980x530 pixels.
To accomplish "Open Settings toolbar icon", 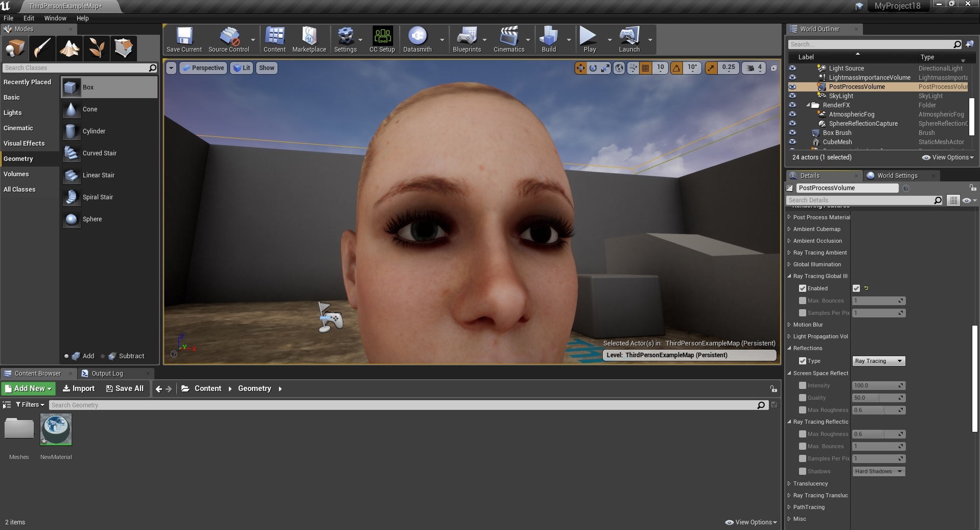I will (346, 40).
